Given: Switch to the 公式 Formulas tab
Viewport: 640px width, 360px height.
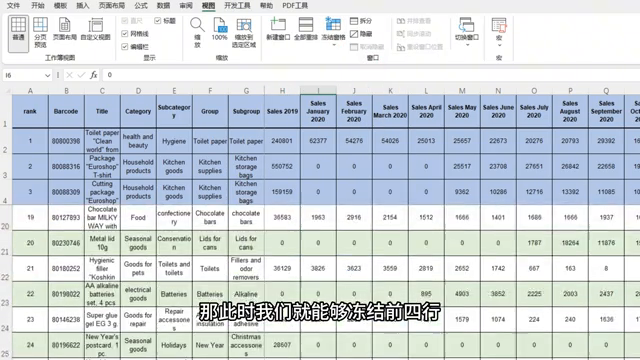Looking at the screenshot, I should click(x=141, y=6).
